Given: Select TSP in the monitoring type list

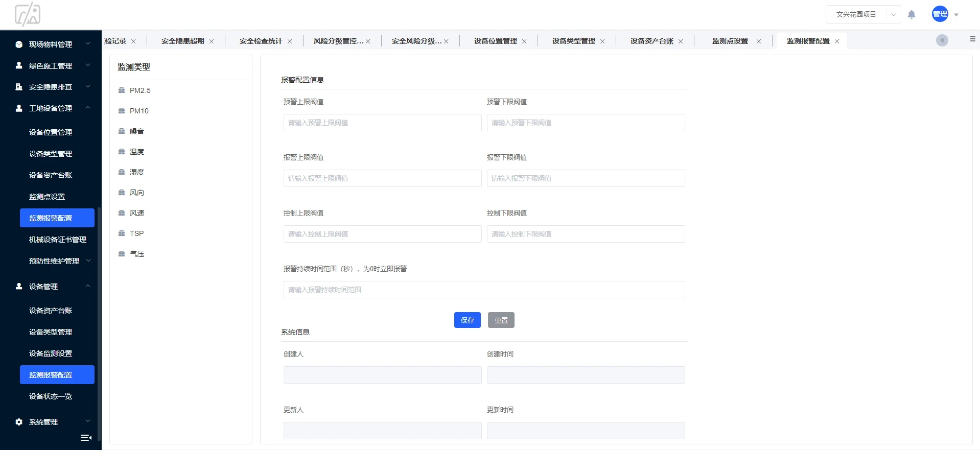Looking at the screenshot, I should tap(136, 233).
